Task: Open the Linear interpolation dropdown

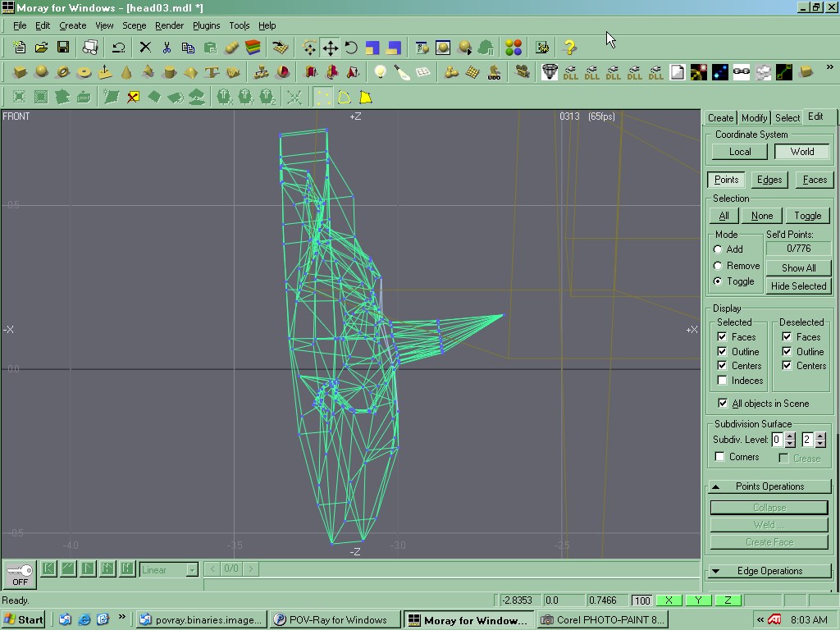Action: click(x=192, y=569)
